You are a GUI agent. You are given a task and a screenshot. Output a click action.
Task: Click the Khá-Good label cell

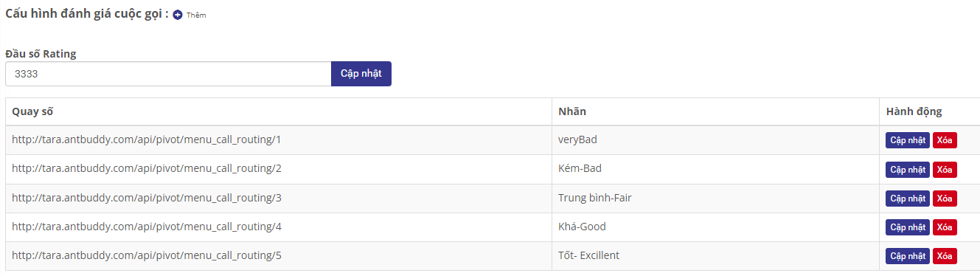[x=715, y=227]
